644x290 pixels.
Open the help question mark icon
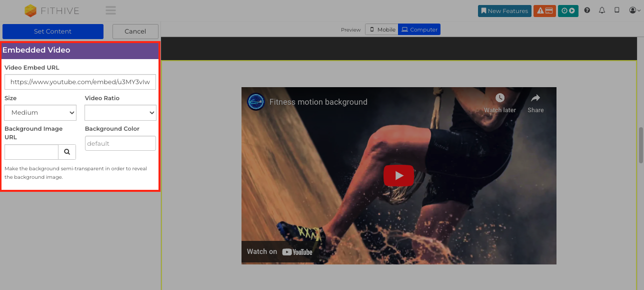(587, 11)
